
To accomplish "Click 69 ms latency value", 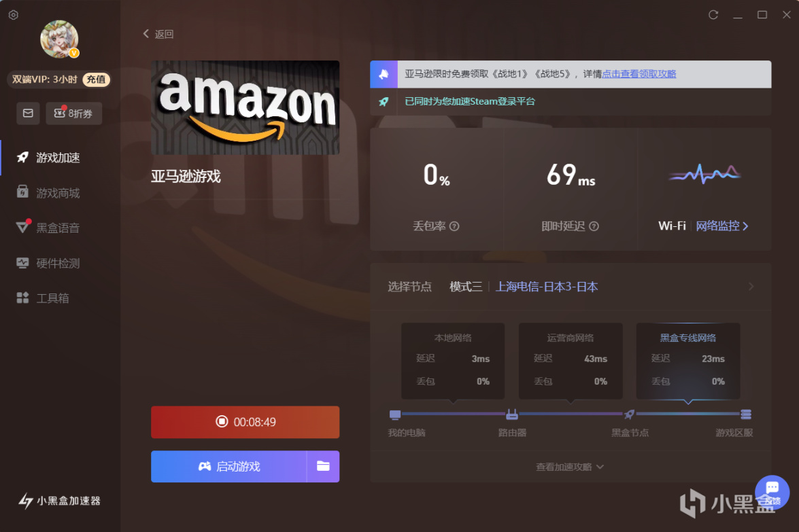I will 571,175.
